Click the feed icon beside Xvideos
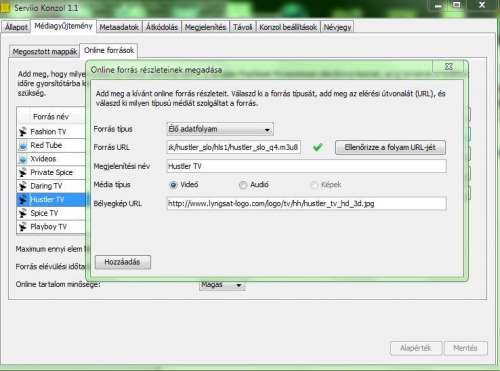Screen dimensions: 500x371 click(x=22, y=159)
